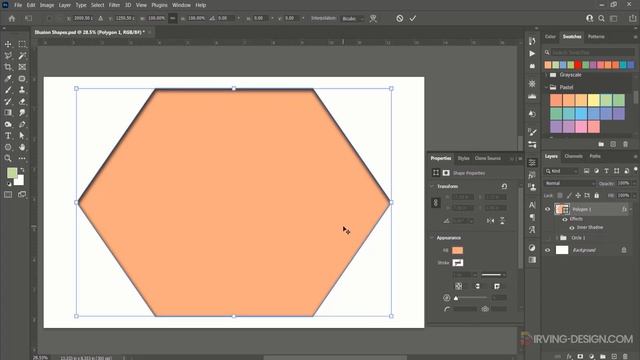Collapse the Appearance section

tap(432, 238)
